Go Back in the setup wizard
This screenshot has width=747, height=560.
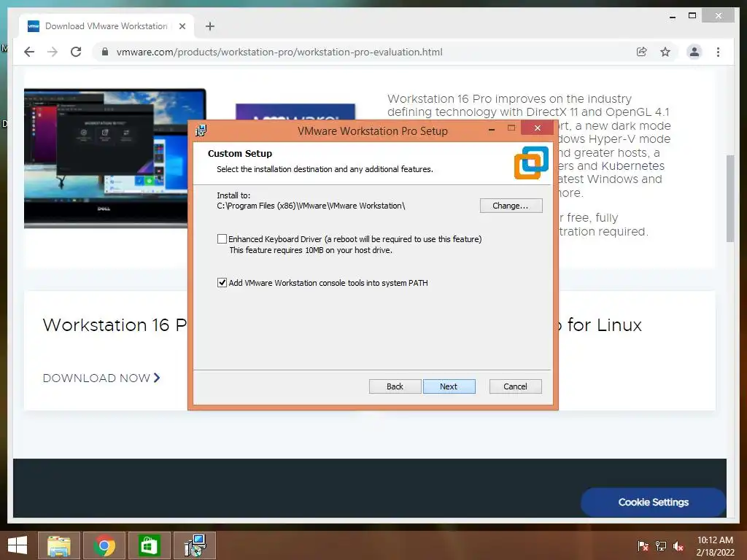pyautogui.click(x=395, y=386)
